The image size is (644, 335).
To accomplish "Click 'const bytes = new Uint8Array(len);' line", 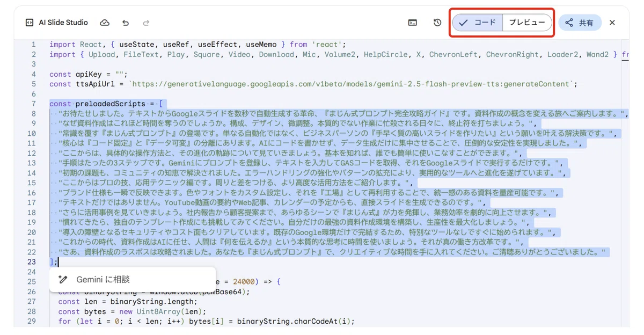I will coord(132,311).
